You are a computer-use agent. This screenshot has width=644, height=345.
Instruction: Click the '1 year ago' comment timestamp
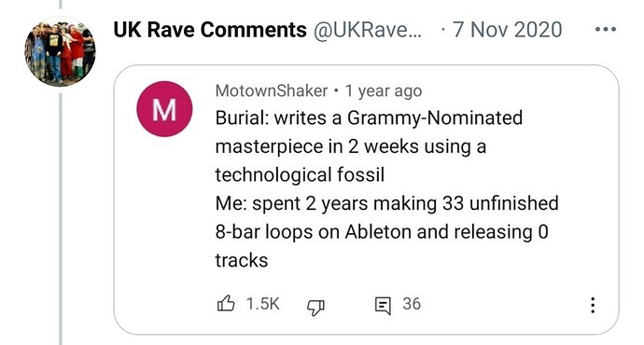[x=384, y=91]
